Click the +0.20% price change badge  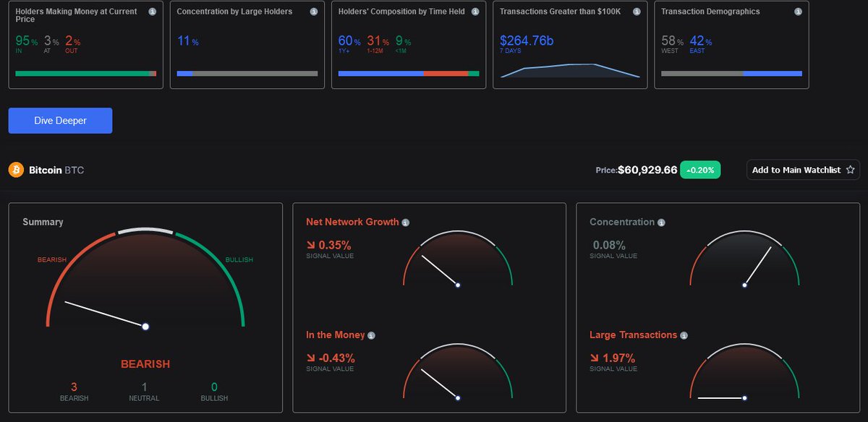click(x=700, y=170)
